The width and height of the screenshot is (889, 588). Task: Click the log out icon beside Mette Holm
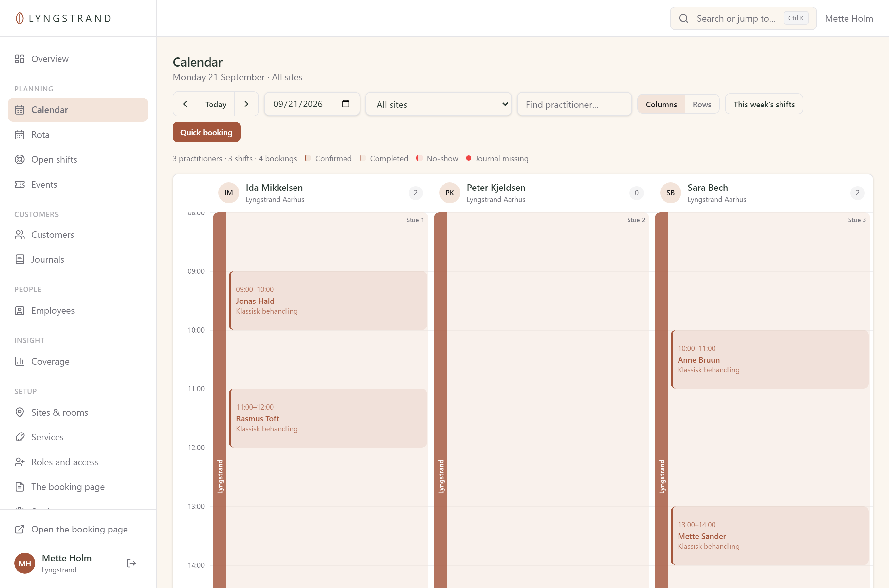[131, 563]
